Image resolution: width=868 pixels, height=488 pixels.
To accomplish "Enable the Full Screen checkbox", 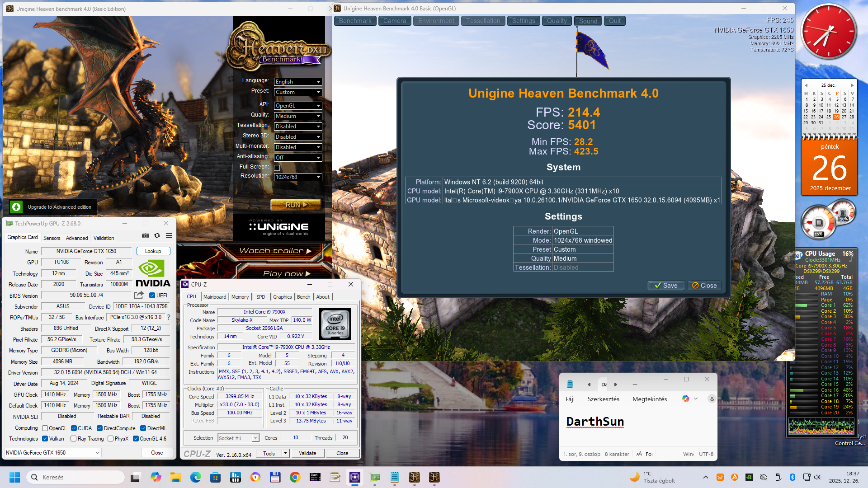I will point(277,168).
